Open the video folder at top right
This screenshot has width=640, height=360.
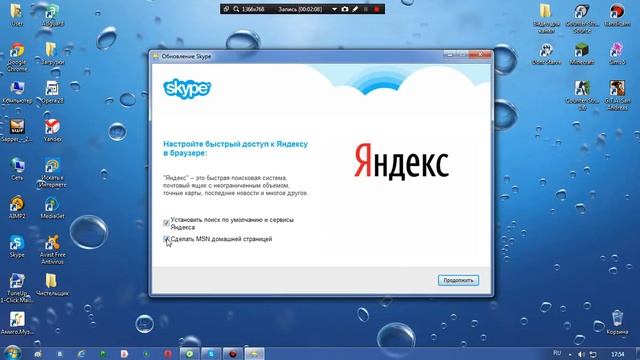pos(546,18)
